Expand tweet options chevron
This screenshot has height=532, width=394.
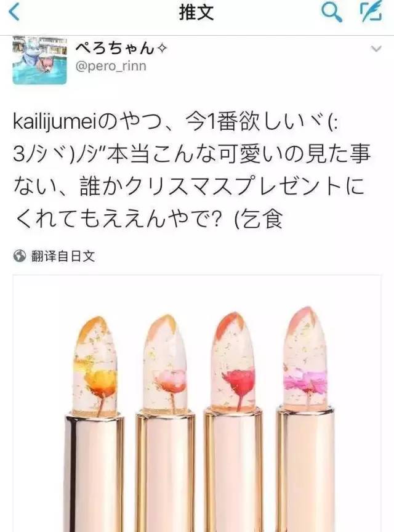coord(376,49)
